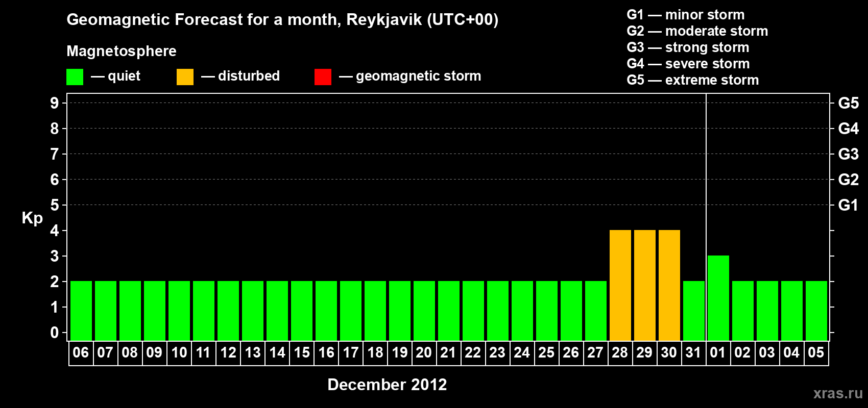Click the date label 11
This screenshot has width=868, height=408.
pos(203,352)
